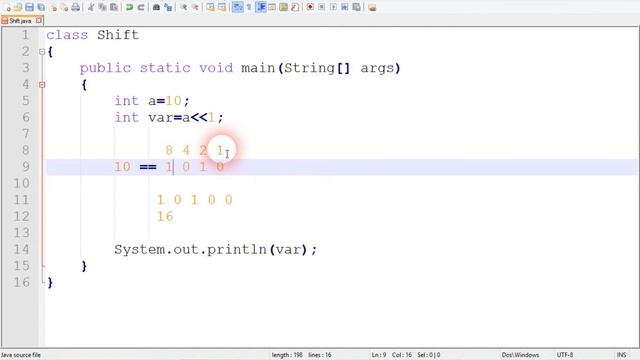This screenshot has height=360, width=640.
Task: Click the UTF-8 encoding indicator
Action: (x=565, y=355)
